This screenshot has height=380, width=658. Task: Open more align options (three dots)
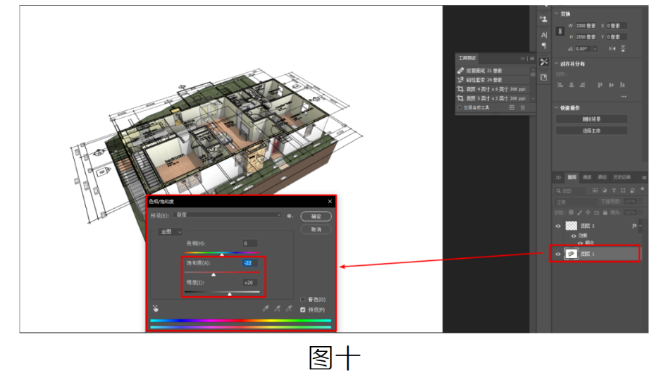pyautogui.click(x=624, y=96)
